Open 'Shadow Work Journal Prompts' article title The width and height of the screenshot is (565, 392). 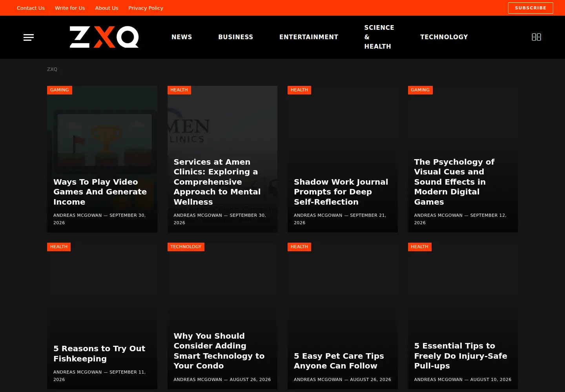click(341, 192)
